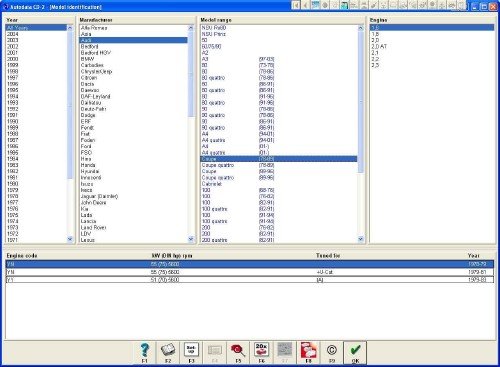The width and height of the screenshot is (500, 367).
Task: Click the back arrow icon in title toolbar
Action: [305, 5]
